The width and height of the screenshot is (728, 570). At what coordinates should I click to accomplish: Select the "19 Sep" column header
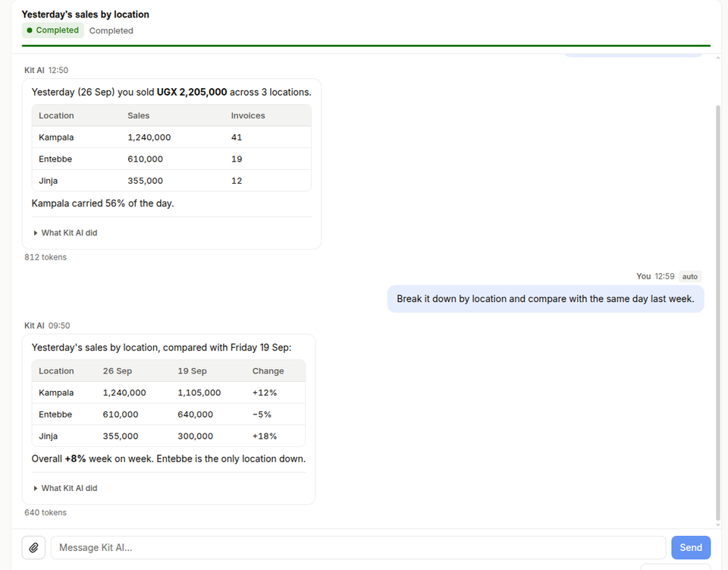[192, 371]
